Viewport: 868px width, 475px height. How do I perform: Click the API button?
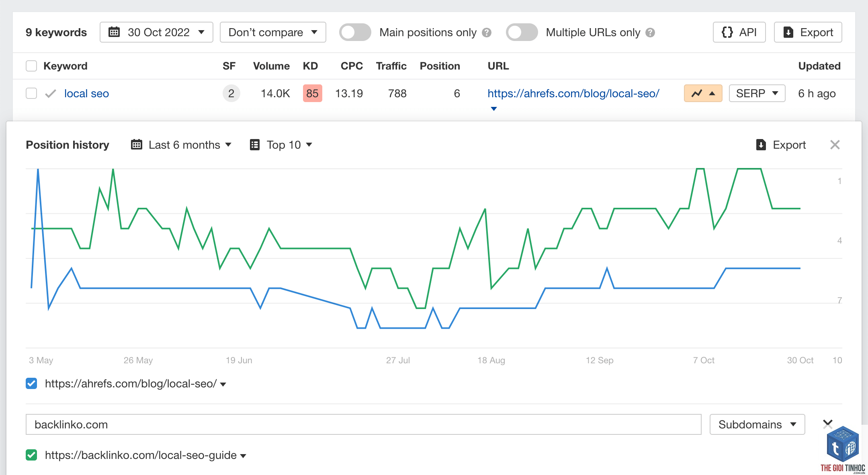pyautogui.click(x=739, y=32)
